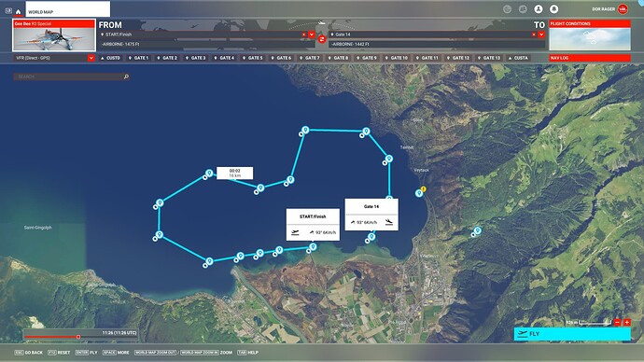Screen dimensions: 644x362
Task: Select the GATE 10 waypoint
Action: tap(397, 58)
